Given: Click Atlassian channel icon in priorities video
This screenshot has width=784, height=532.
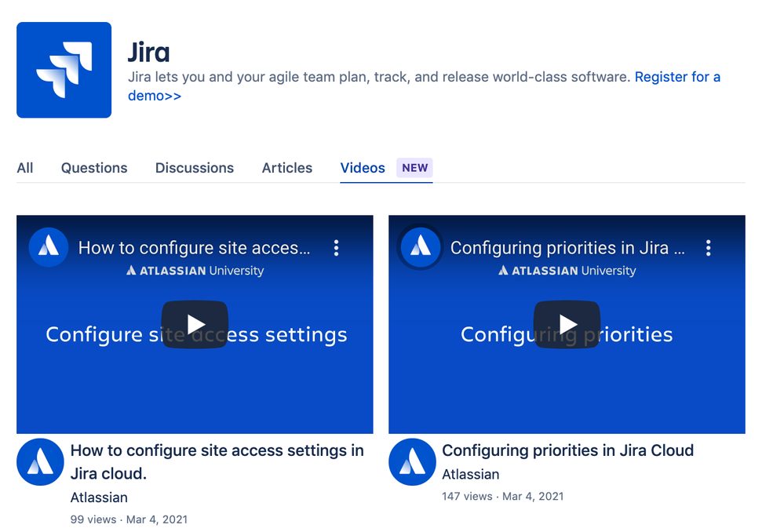Looking at the screenshot, I should 421,247.
